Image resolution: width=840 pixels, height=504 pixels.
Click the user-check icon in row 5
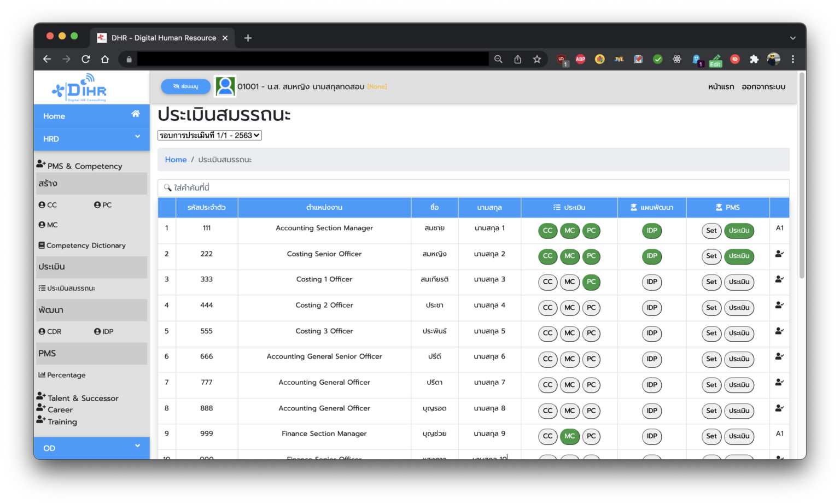779,331
